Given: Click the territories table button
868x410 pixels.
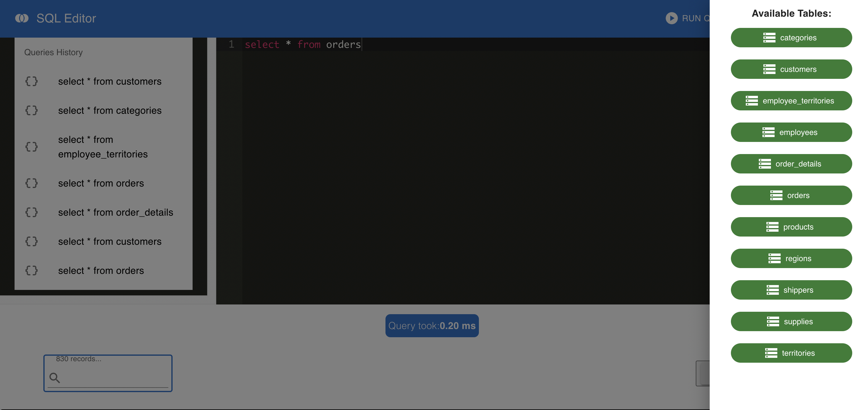Looking at the screenshot, I should (791, 353).
